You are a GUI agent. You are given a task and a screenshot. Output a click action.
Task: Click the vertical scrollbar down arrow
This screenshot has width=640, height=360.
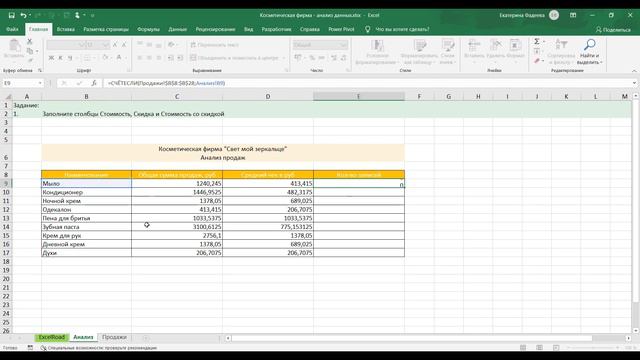636,331
